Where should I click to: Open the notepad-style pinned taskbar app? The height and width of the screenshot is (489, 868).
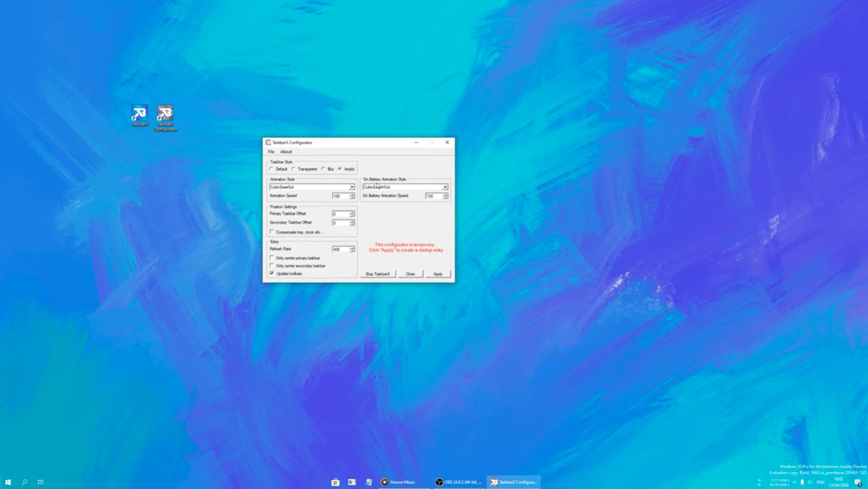368,482
